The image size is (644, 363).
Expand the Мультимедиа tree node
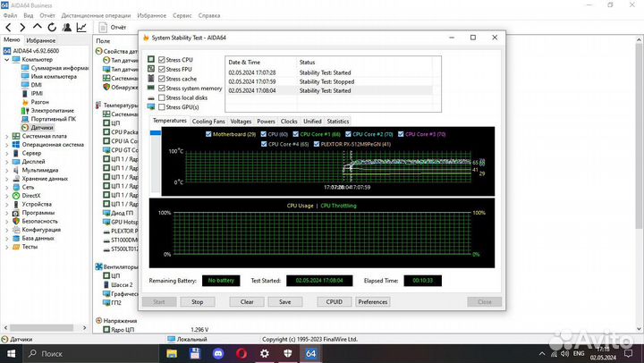(7, 170)
